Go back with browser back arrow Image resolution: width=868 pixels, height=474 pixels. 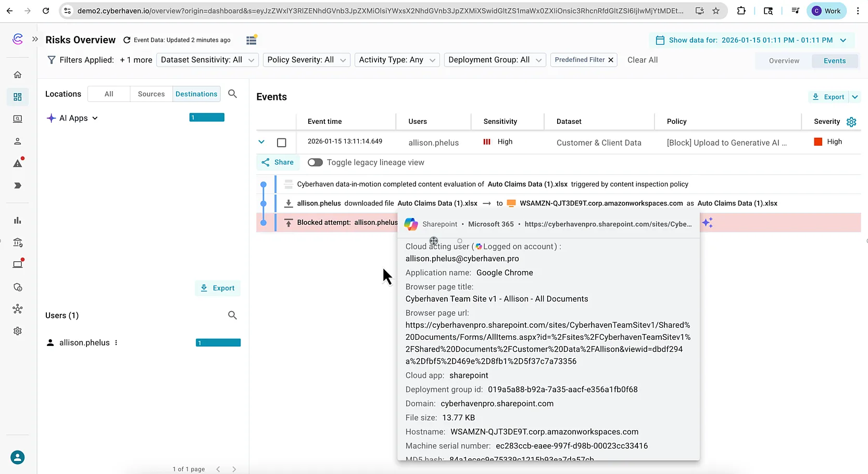9,10
